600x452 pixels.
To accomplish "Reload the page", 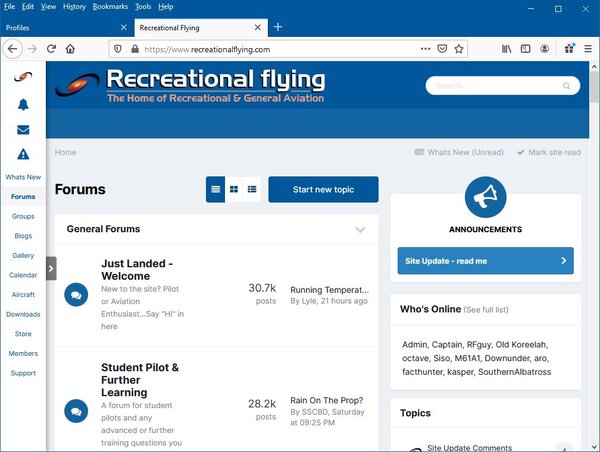I will [50, 48].
